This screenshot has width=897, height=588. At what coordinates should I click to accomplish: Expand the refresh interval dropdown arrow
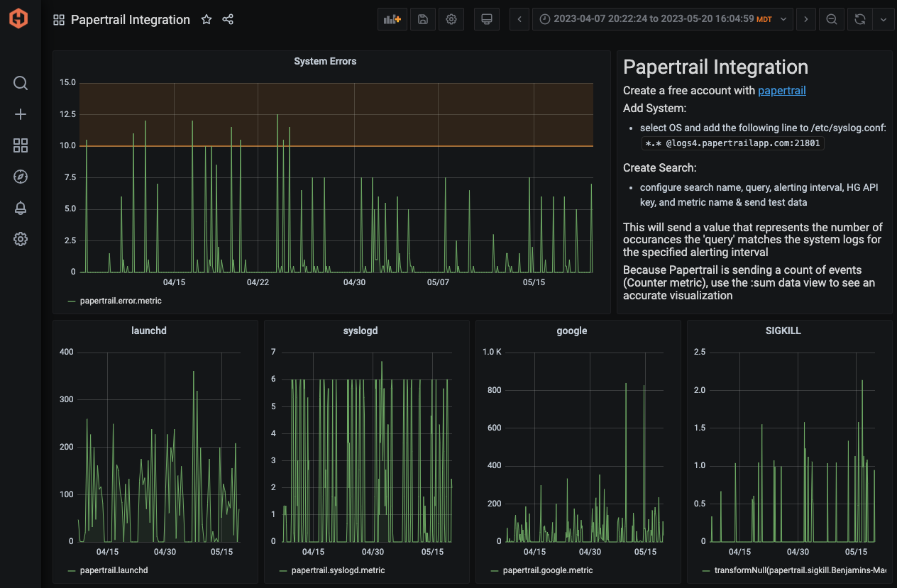884,20
